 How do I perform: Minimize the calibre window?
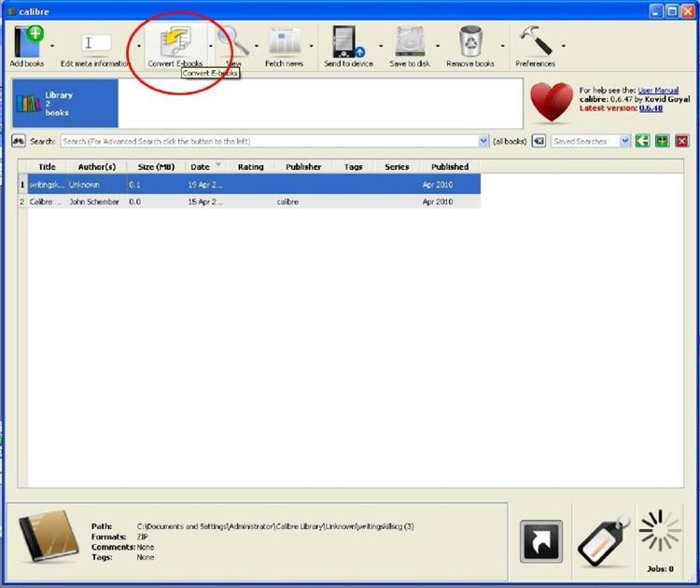[655, 10]
